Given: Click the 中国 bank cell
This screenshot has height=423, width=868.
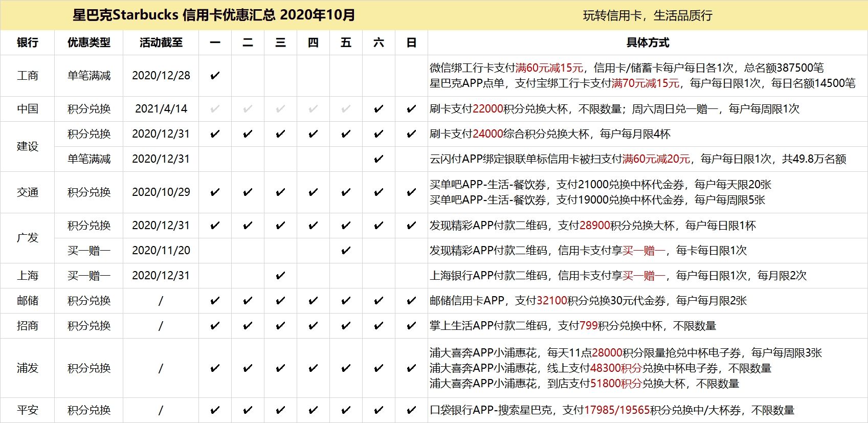Looking at the screenshot, I should tap(28, 109).
